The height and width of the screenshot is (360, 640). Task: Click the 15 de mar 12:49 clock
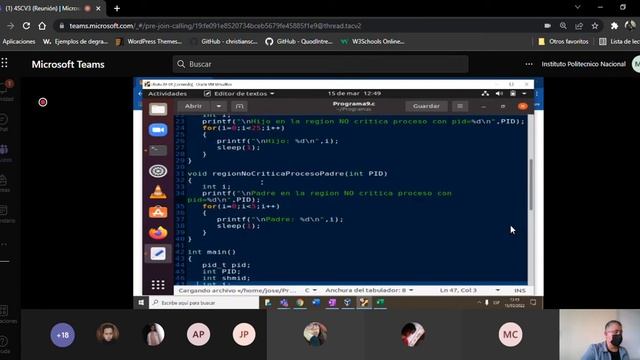[x=354, y=93]
